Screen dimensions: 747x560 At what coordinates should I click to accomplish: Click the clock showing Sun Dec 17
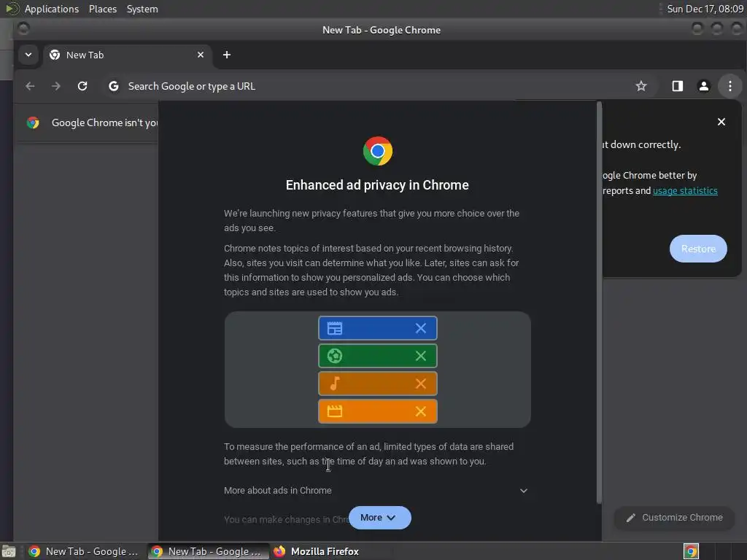coord(705,9)
